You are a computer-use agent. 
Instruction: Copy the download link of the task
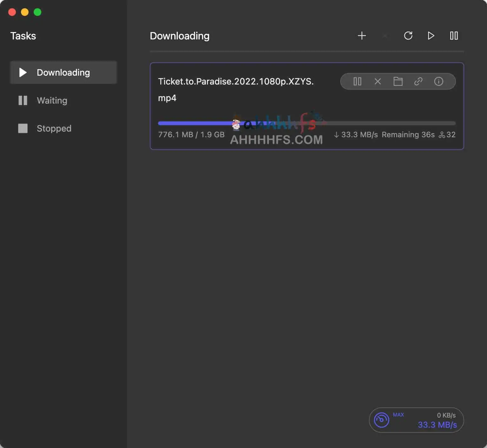tap(418, 82)
